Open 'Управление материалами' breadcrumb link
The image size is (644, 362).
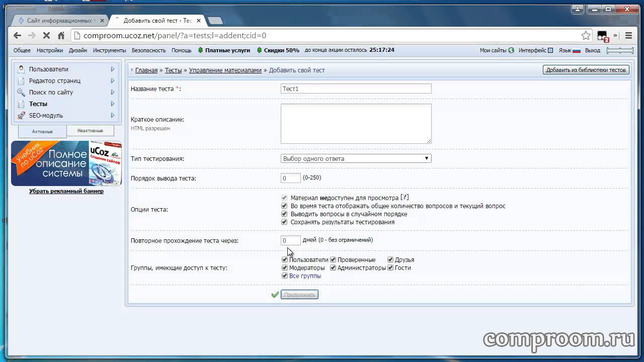[225, 70]
